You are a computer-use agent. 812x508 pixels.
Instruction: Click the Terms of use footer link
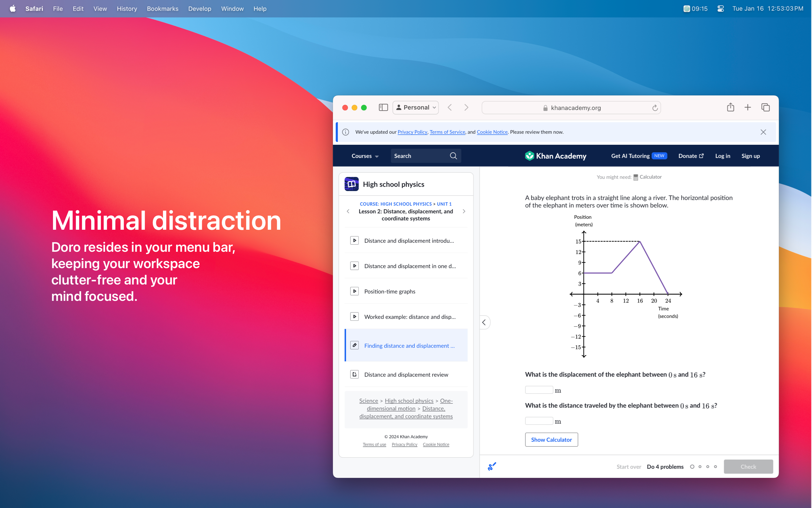(374, 444)
